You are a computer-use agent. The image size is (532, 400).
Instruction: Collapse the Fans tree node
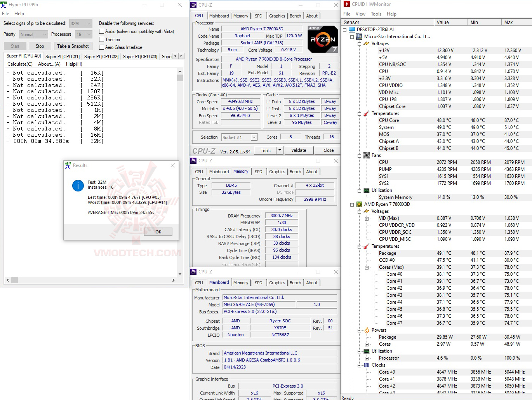[359, 155]
